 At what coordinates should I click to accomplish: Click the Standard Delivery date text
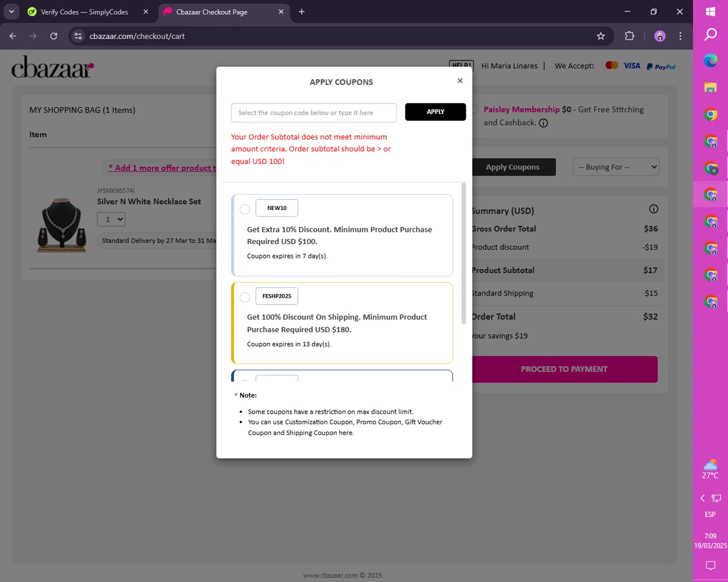pyautogui.click(x=159, y=241)
